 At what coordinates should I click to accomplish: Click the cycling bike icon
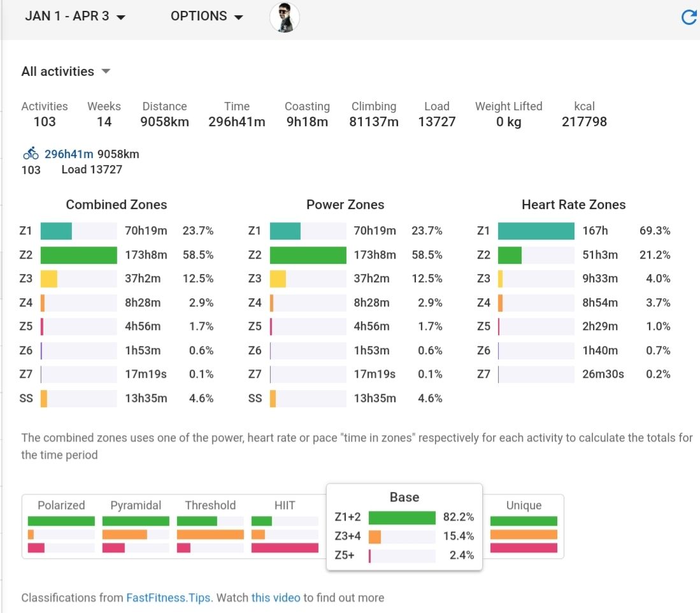click(31, 154)
